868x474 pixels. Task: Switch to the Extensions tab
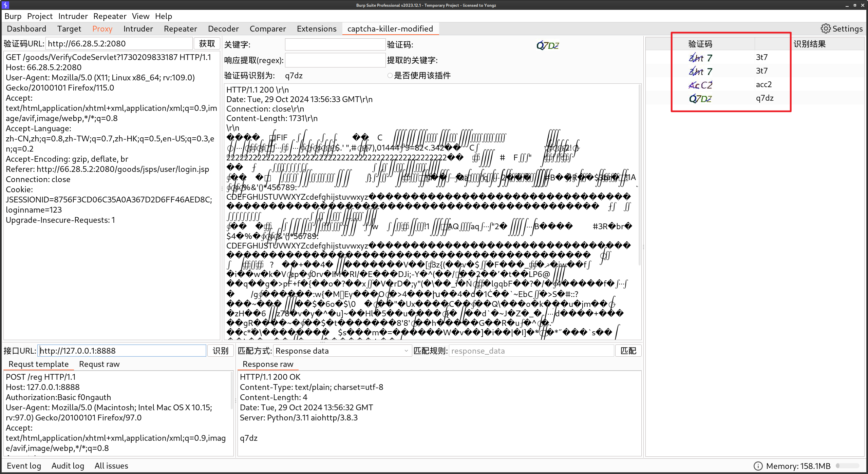[317, 29]
